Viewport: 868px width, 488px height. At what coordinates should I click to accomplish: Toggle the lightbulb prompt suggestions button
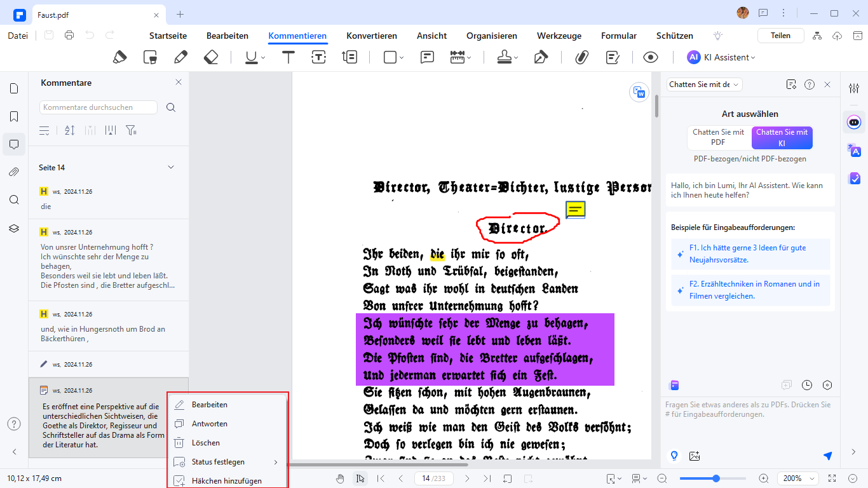coord(675,456)
